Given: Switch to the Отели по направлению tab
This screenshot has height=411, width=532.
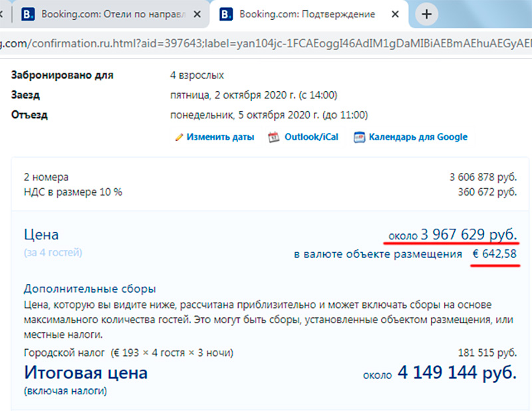Looking at the screenshot, I should pos(106,14).
